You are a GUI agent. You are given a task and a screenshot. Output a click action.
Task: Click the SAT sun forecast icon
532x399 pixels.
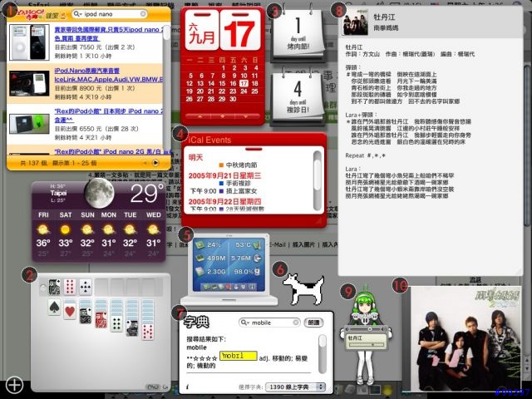(x=65, y=229)
